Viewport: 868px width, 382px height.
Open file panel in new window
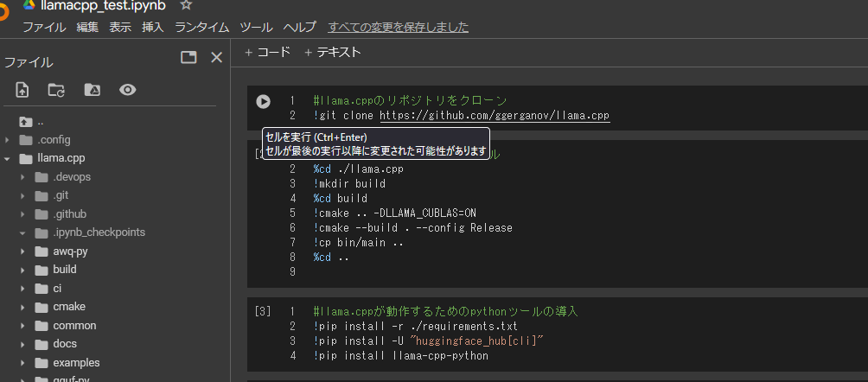188,57
